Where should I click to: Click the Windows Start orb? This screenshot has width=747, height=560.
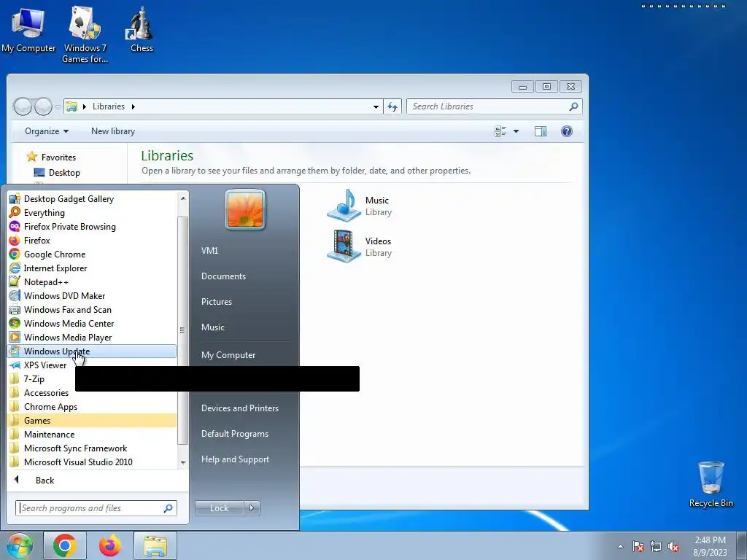coord(19,545)
